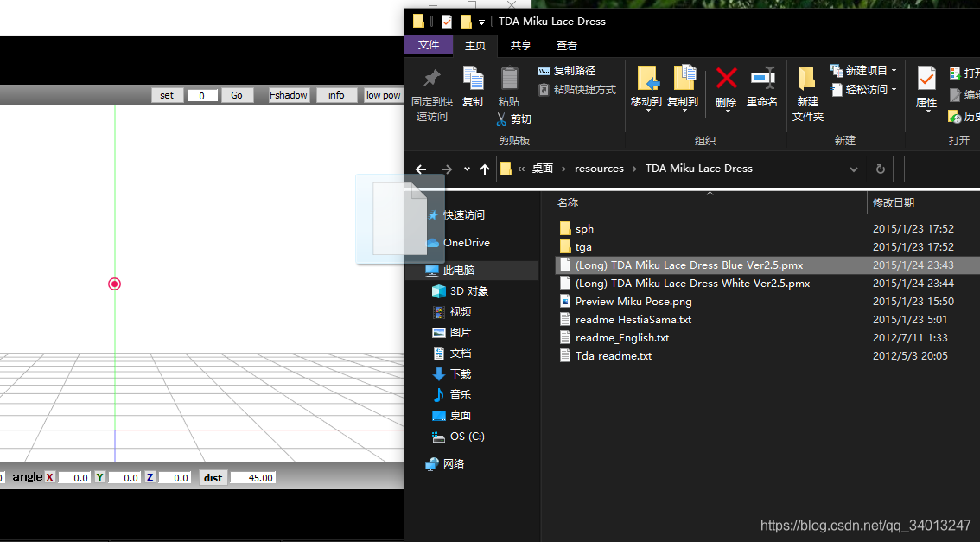980x542 pixels.
Task: Click the info button in MMD window
Action: pos(336,95)
